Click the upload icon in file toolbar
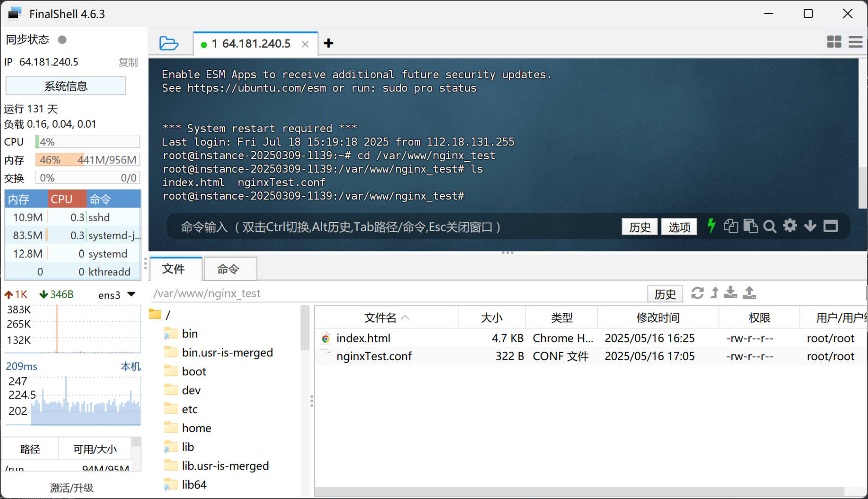The width and height of the screenshot is (868, 499). 749,293
